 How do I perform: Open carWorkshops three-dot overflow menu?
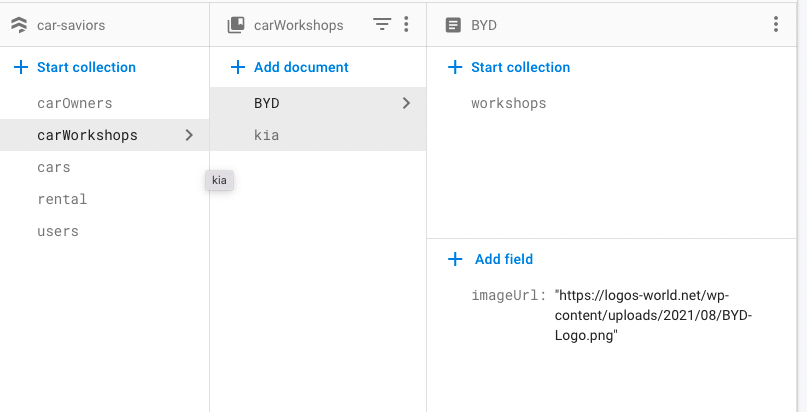coord(405,25)
